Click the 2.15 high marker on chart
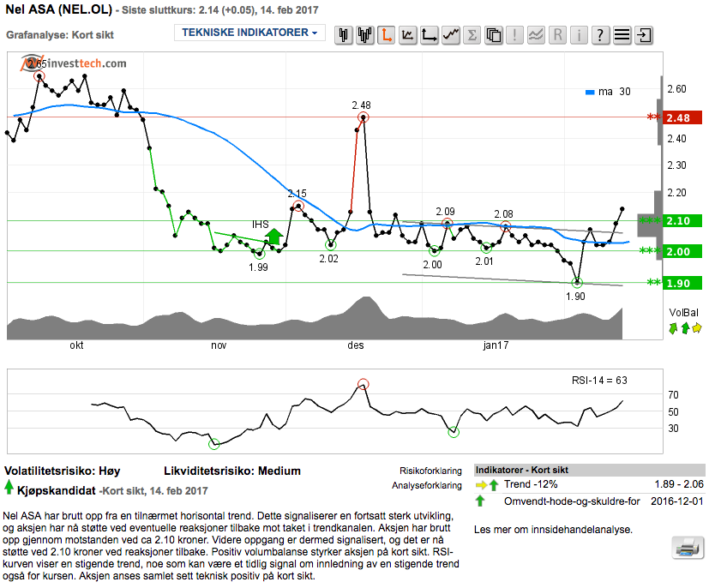Image resolution: width=709 pixels, height=588 pixels. [298, 206]
